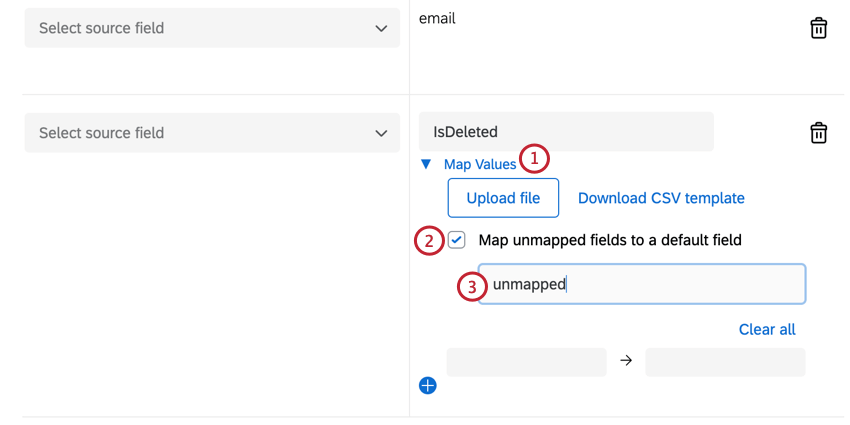Click the email destination field text
The width and height of the screenshot is (850, 425).
(x=437, y=18)
